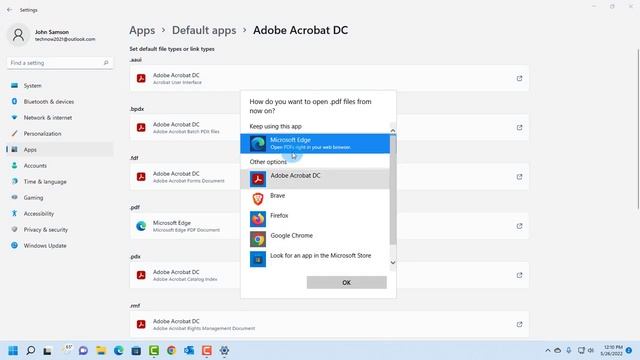The height and width of the screenshot is (360, 640).
Task: Go back to Default apps breadcrumb
Action: (x=204, y=30)
